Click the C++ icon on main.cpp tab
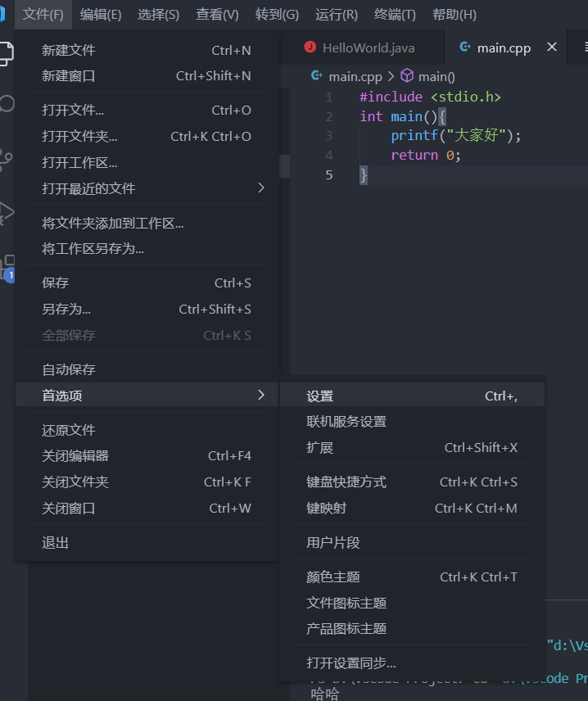 coord(465,47)
